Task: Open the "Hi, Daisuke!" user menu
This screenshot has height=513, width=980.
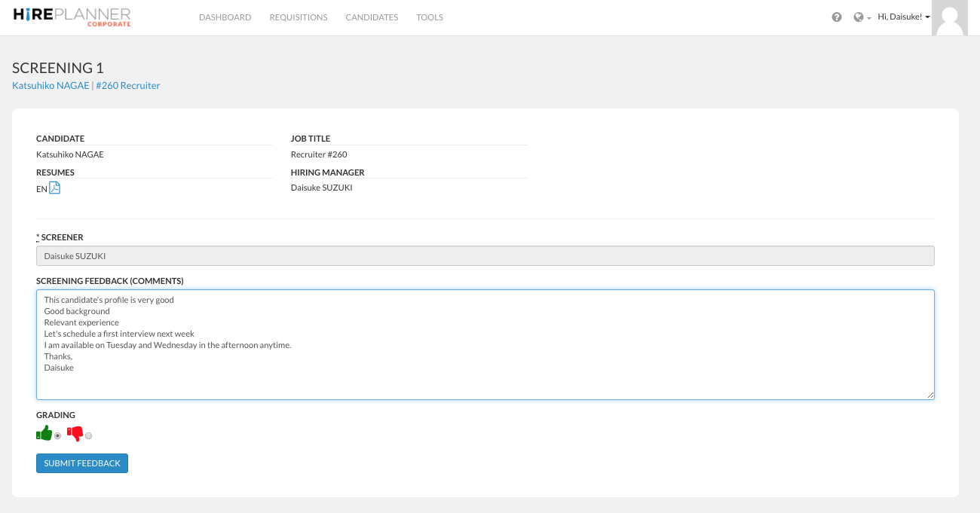Action: coord(903,17)
